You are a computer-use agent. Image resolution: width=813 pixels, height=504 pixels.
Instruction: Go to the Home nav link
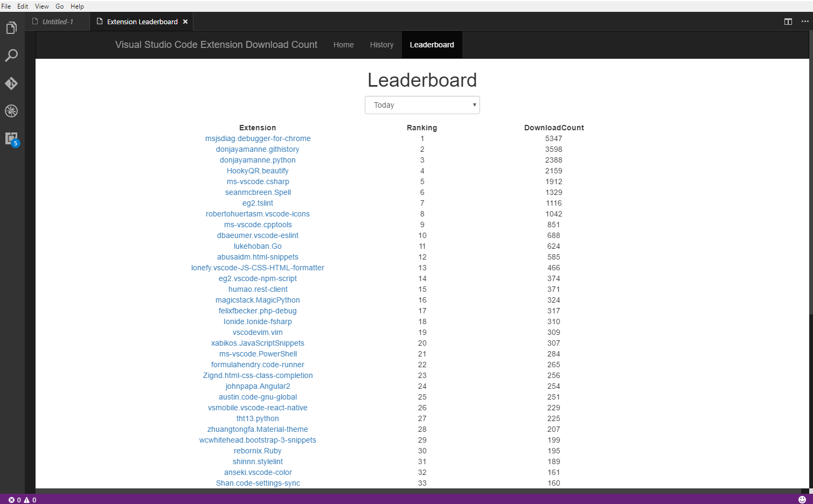[x=344, y=45]
